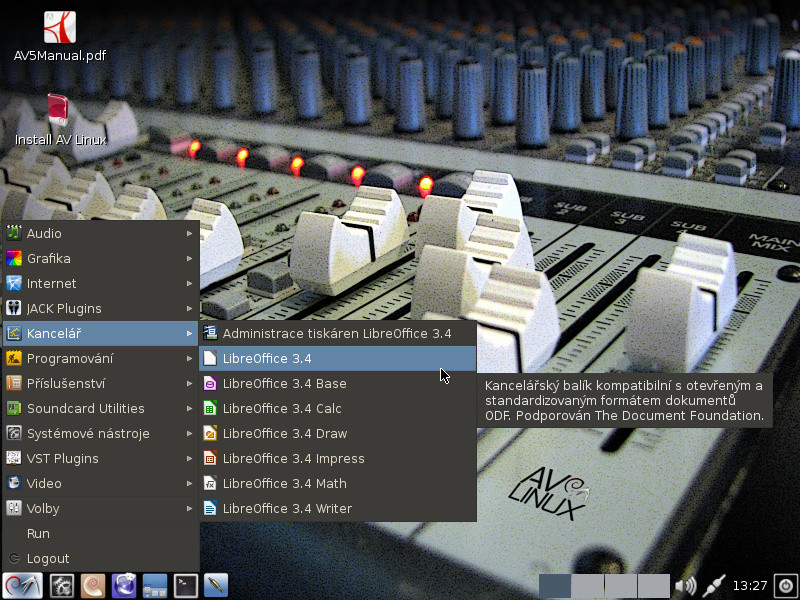Click the network connection tray icon

(x=714, y=586)
